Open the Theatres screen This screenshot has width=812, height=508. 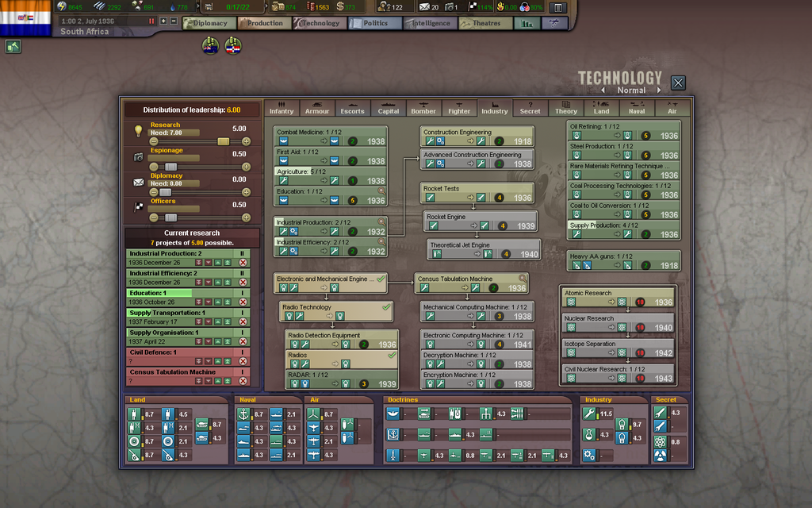pos(486,23)
